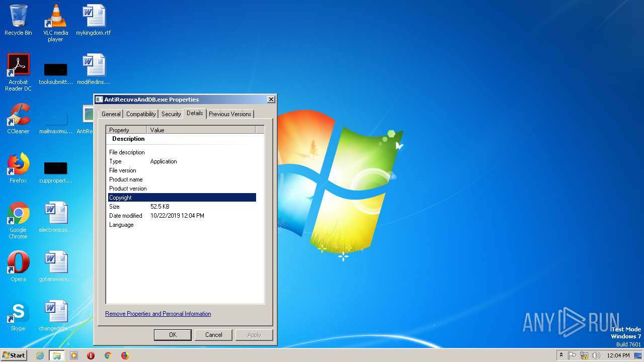Select the mailmaximu... desktop file
The width and height of the screenshot is (644, 362).
(55, 123)
